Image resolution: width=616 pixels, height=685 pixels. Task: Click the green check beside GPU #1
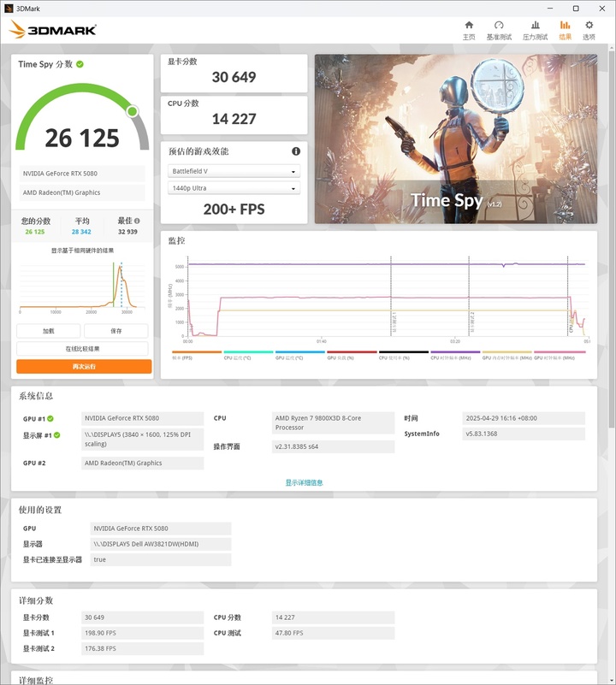pos(50,418)
